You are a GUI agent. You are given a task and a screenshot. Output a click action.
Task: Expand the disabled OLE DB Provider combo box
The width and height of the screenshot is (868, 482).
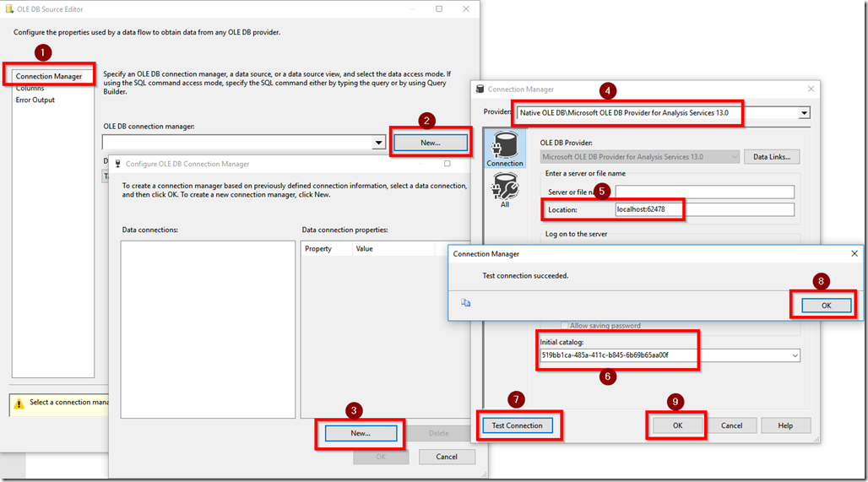coord(735,157)
